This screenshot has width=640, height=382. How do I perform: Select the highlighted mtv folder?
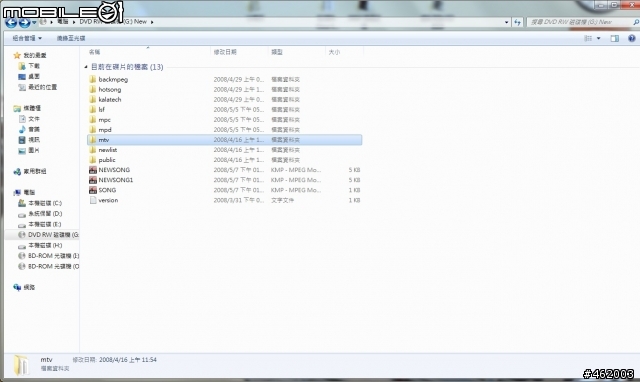pyautogui.click(x=224, y=140)
